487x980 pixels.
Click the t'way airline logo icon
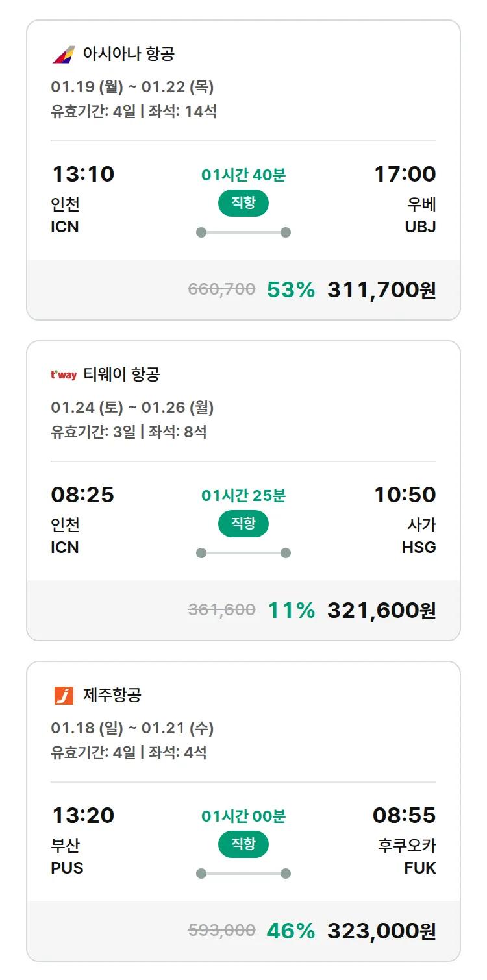(x=64, y=374)
